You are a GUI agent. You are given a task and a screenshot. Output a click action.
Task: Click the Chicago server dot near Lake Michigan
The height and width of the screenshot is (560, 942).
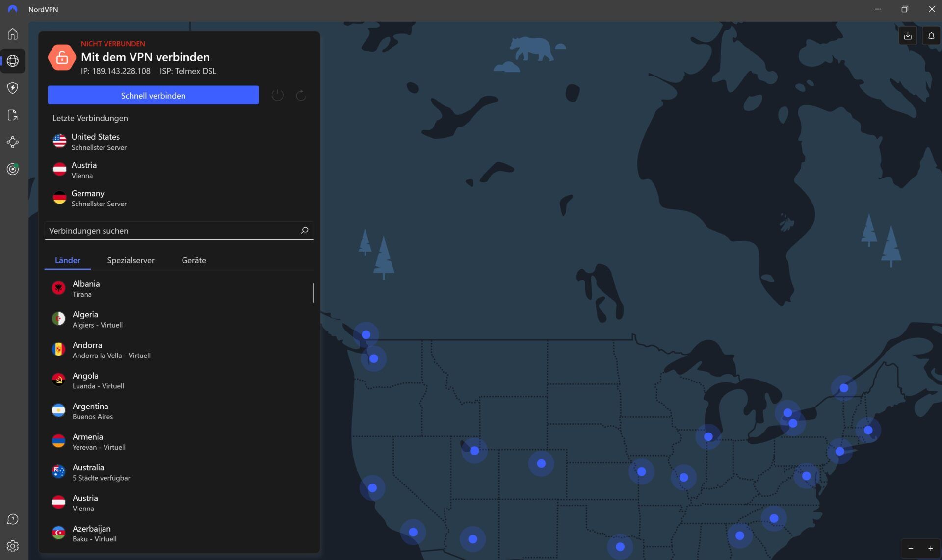tap(708, 436)
